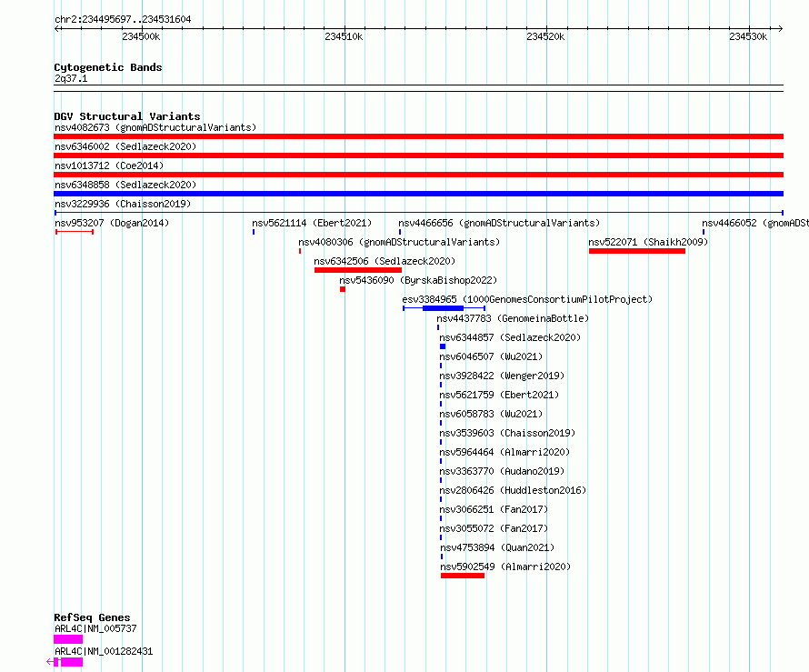The image size is (809, 672).
Task: Open the nsv6342506 (Sedlazeck2020) label
Action: (385, 261)
